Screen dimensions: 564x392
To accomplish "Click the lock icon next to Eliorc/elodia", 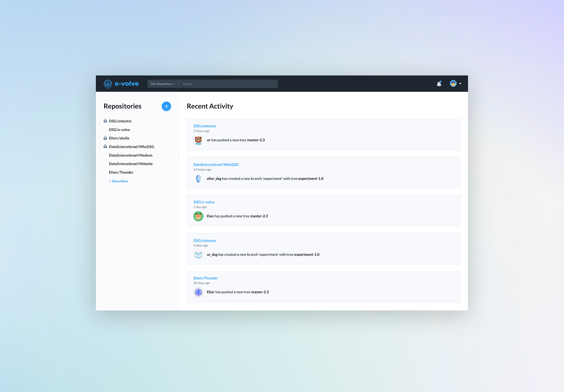I will pos(105,138).
